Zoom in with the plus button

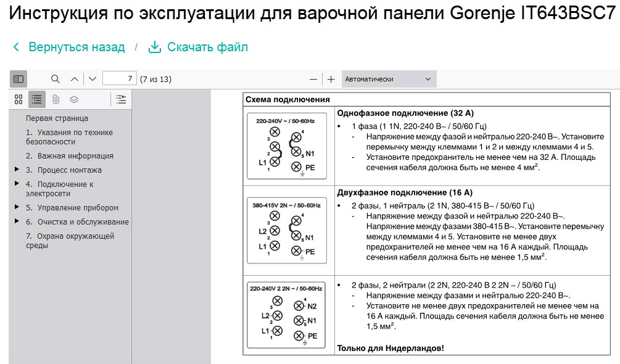331,80
